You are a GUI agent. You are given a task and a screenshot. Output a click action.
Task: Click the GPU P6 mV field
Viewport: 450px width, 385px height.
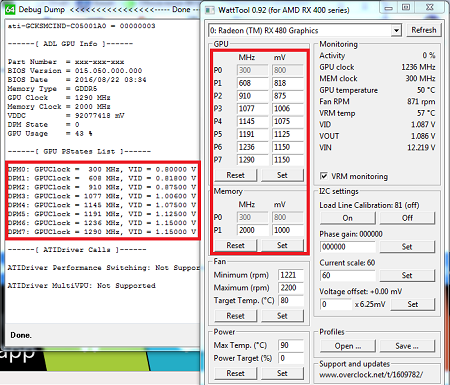[x=288, y=147]
